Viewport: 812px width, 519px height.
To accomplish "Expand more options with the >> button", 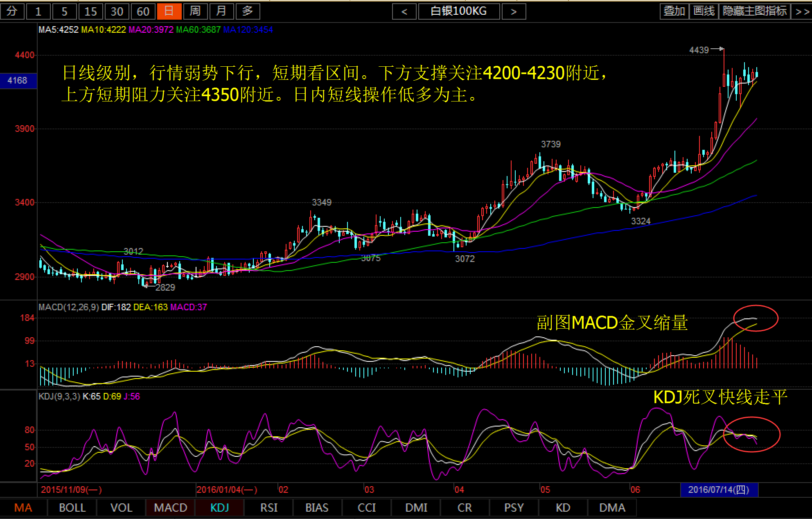I will (x=802, y=11).
